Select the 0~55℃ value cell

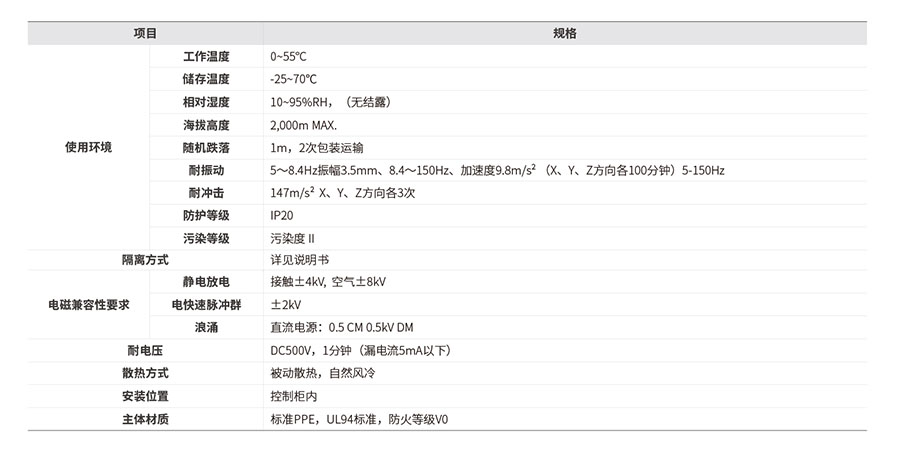(294, 57)
